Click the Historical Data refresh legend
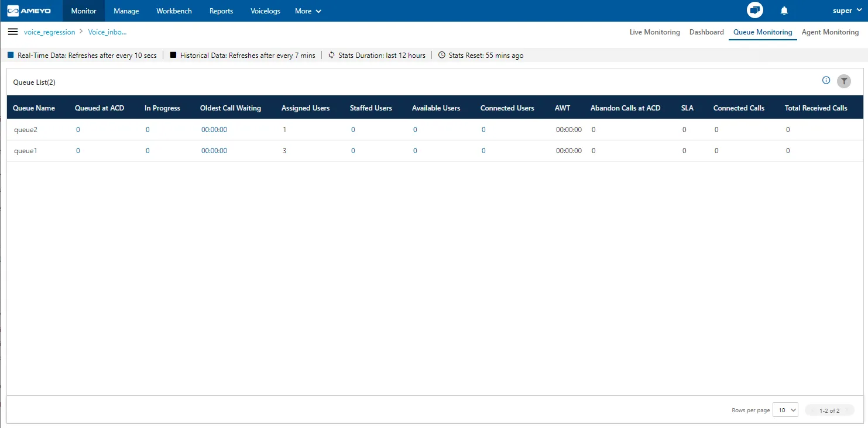 242,56
